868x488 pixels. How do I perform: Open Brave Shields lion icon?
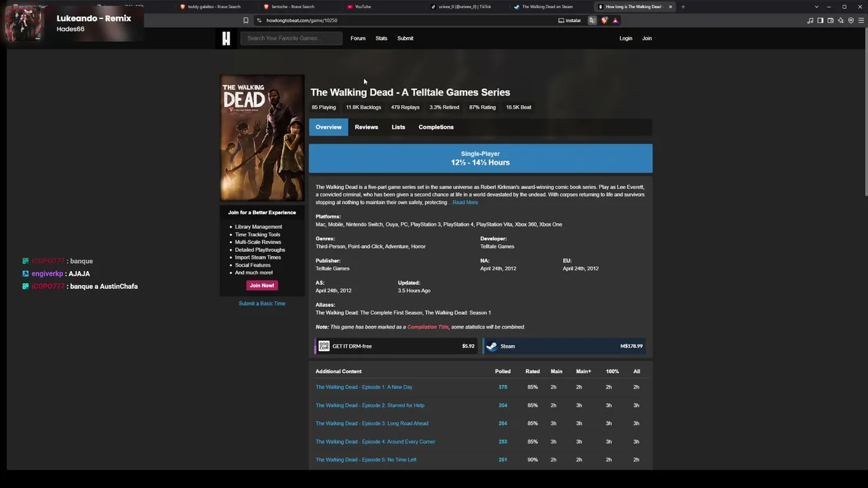604,20
